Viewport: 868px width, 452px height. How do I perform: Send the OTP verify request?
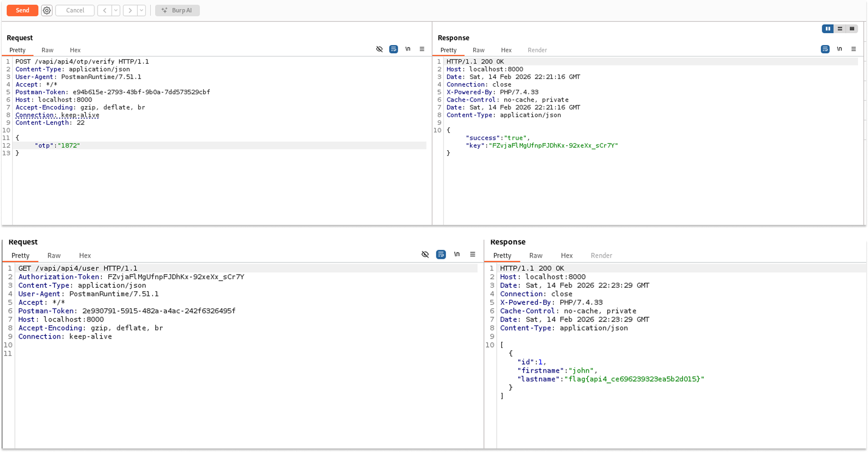pyautogui.click(x=22, y=10)
